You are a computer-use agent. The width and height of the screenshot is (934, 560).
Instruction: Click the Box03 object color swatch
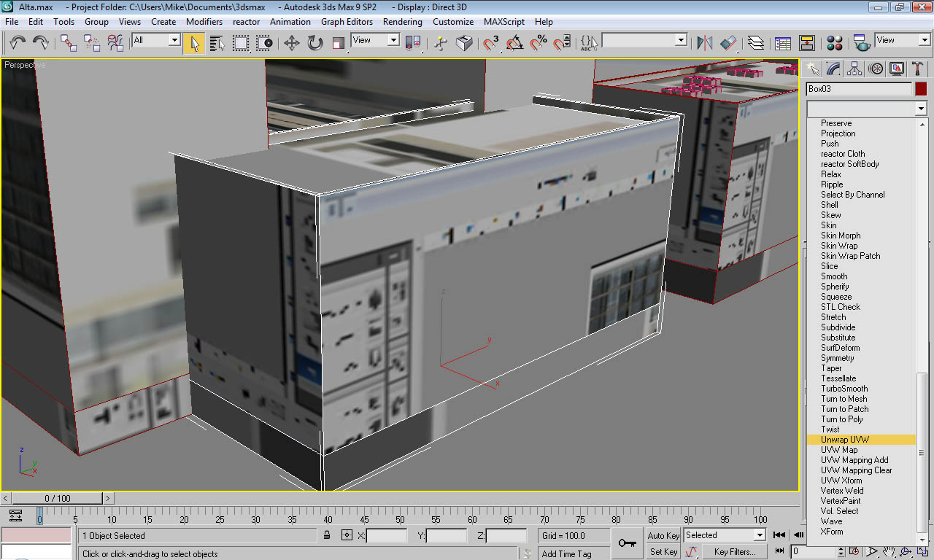point(921,89)
